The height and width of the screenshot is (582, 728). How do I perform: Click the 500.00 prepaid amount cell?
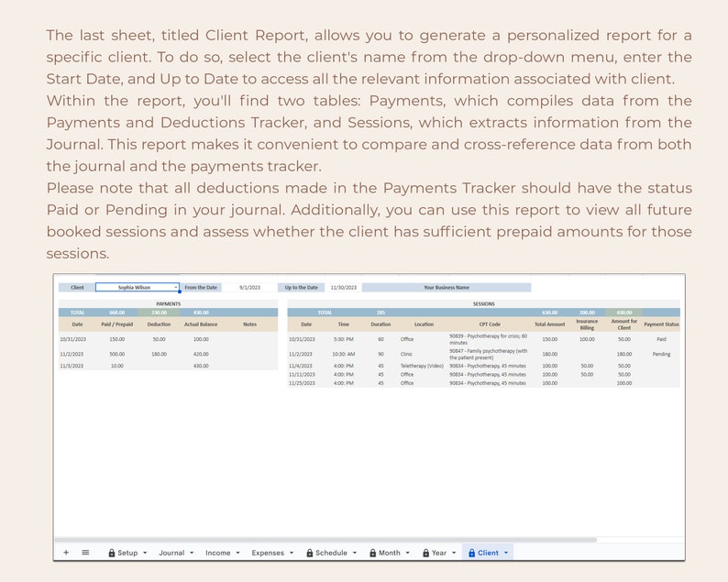tap(117, 354)
